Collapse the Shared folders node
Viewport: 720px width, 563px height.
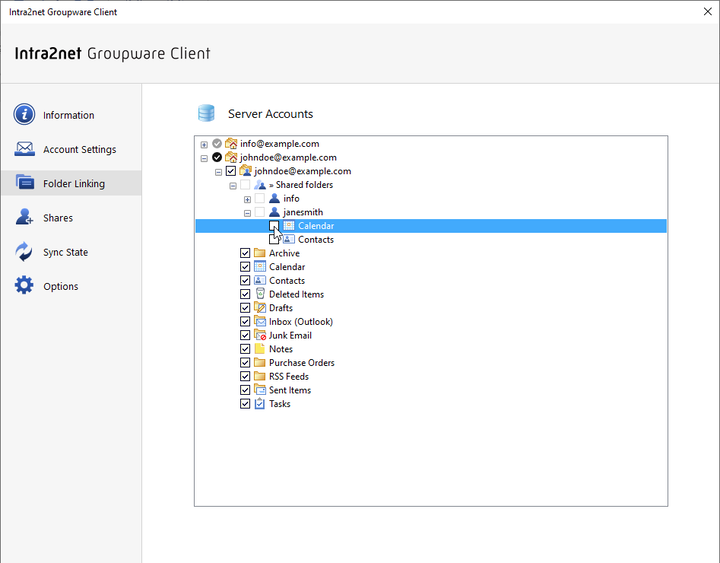pyautogui.click(x=233, y=186)
